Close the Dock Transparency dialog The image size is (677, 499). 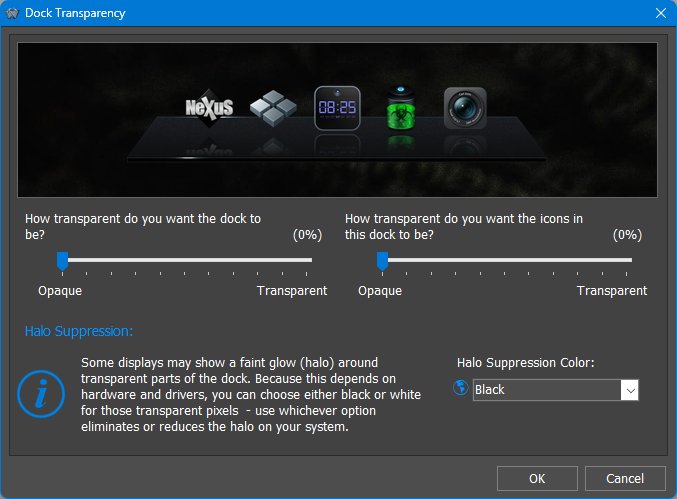point(661,13)
